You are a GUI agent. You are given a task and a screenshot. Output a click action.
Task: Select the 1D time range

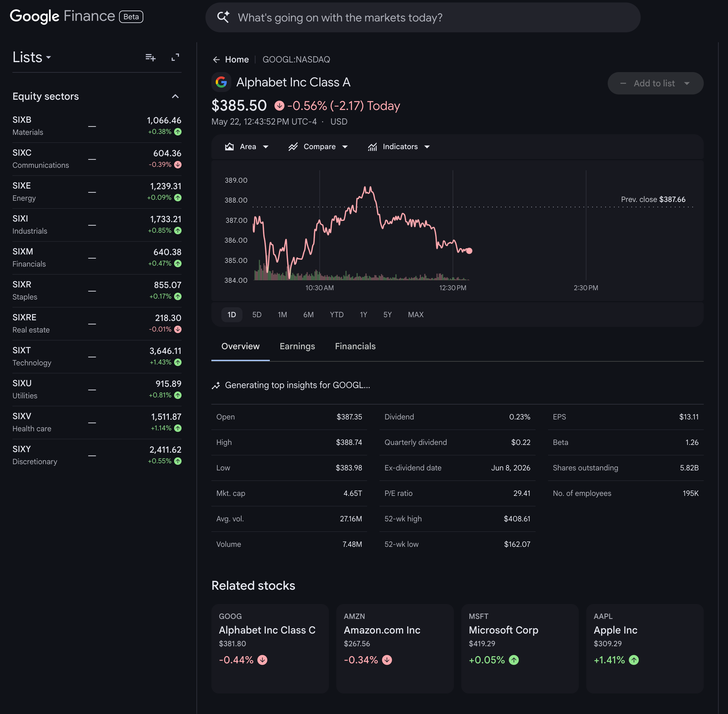[232, 315]
